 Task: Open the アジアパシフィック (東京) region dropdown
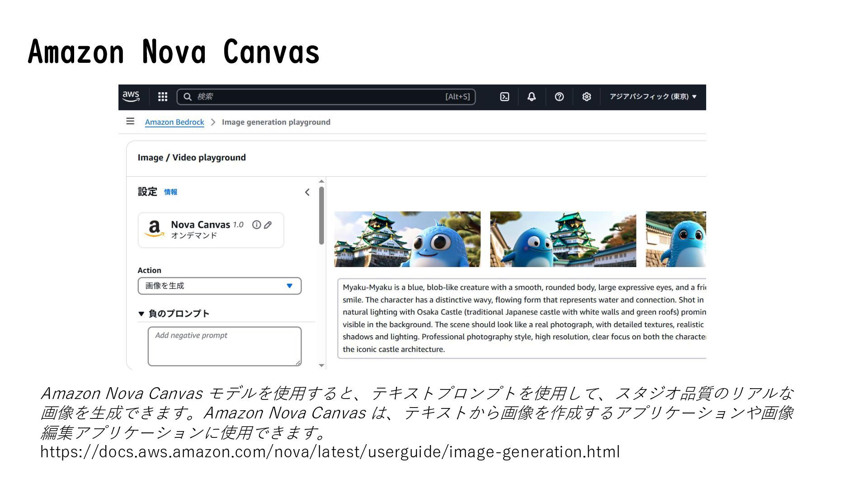pyautogui.click(x=653, y=97)
